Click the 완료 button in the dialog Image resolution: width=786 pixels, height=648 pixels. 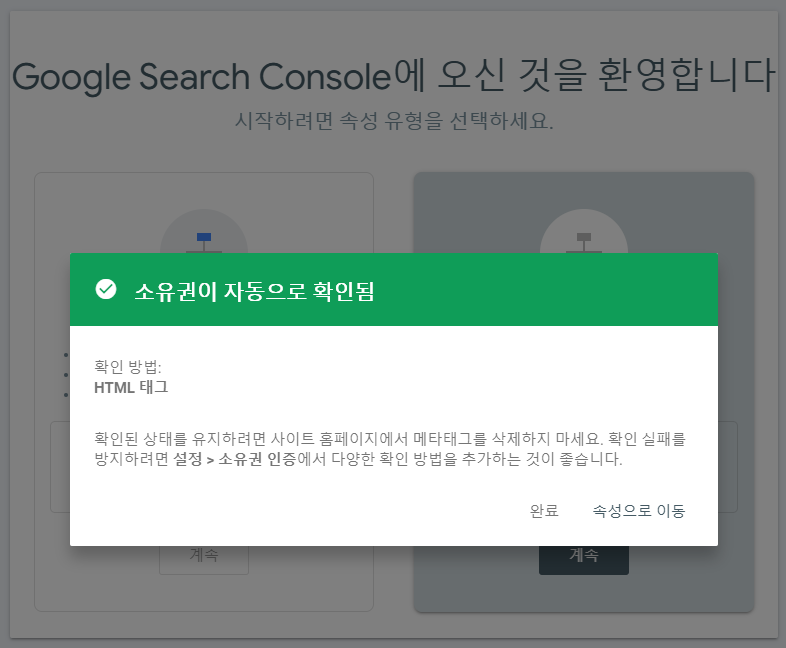(x=544, y=511)
